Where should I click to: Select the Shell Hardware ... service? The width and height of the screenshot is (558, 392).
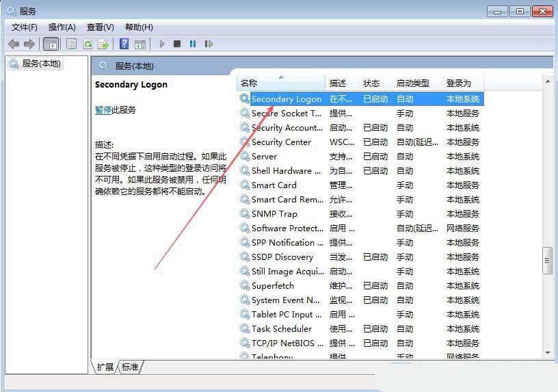tap(286, 170)
